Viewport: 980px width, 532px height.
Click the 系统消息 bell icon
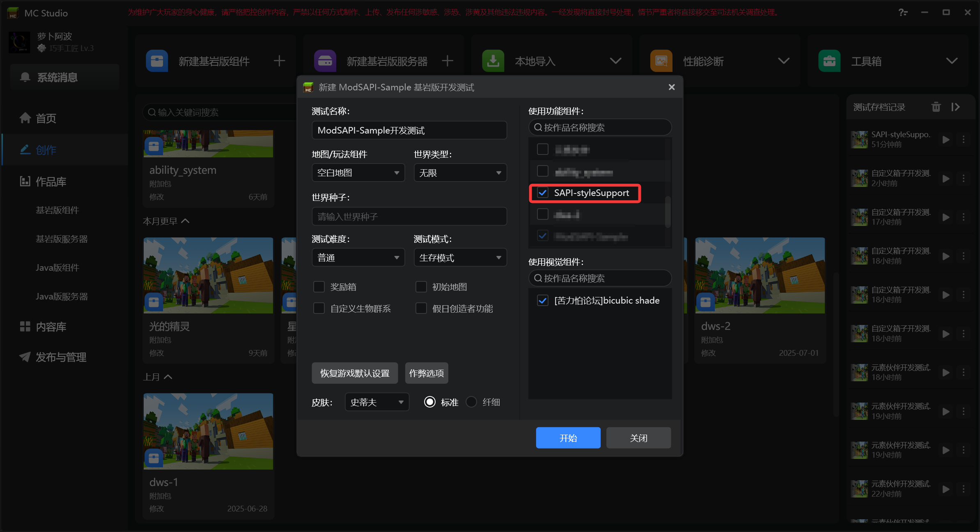tap(25, 77)
